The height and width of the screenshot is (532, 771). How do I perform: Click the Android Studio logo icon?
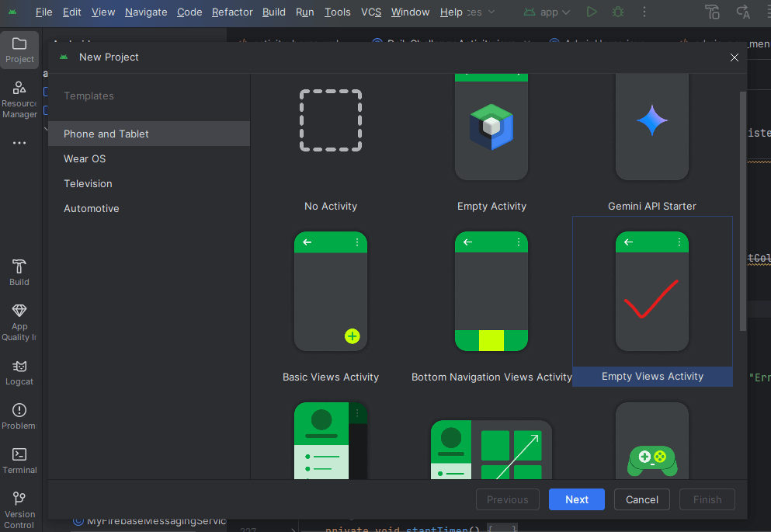pyautogui.click(x=11, y=12)
